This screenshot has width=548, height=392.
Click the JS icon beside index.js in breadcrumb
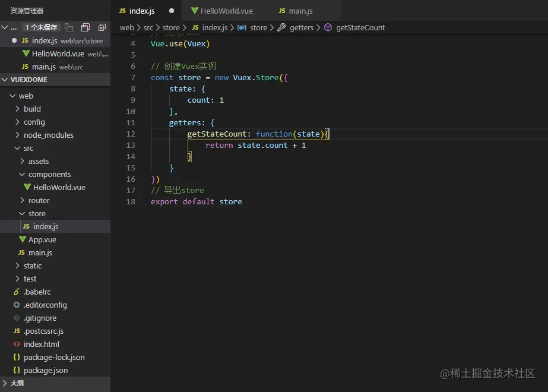pos(195,27)
